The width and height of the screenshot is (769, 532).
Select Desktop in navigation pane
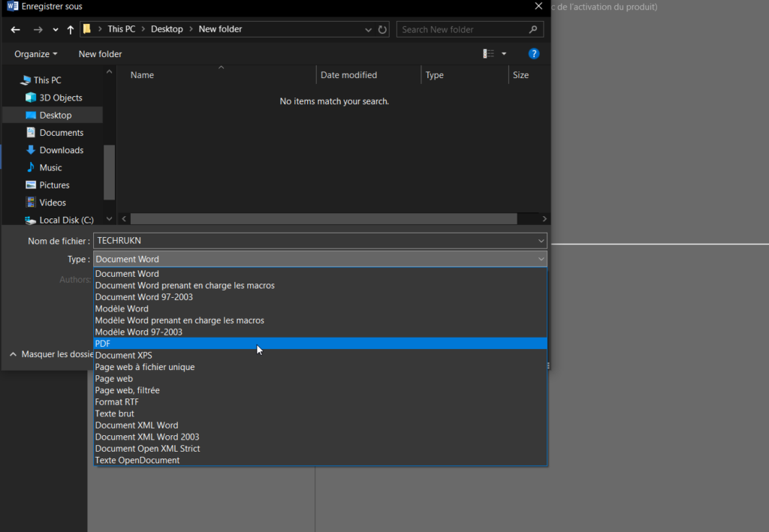coord(56,115)
